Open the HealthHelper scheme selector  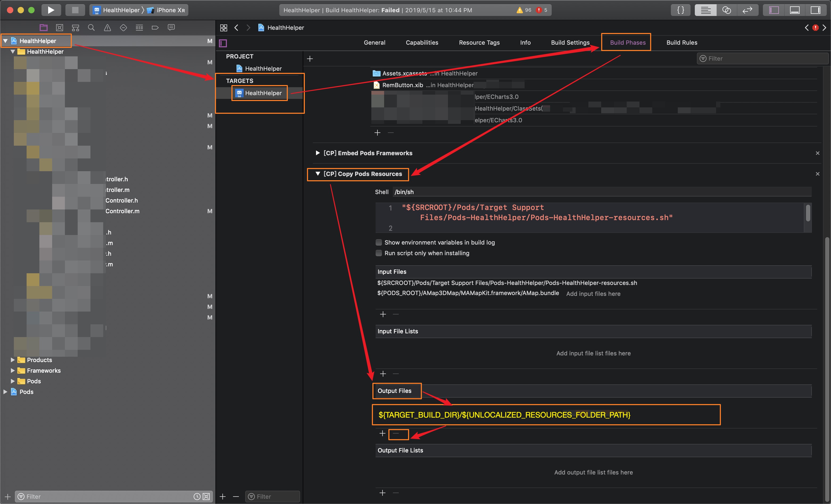(116, 10)
